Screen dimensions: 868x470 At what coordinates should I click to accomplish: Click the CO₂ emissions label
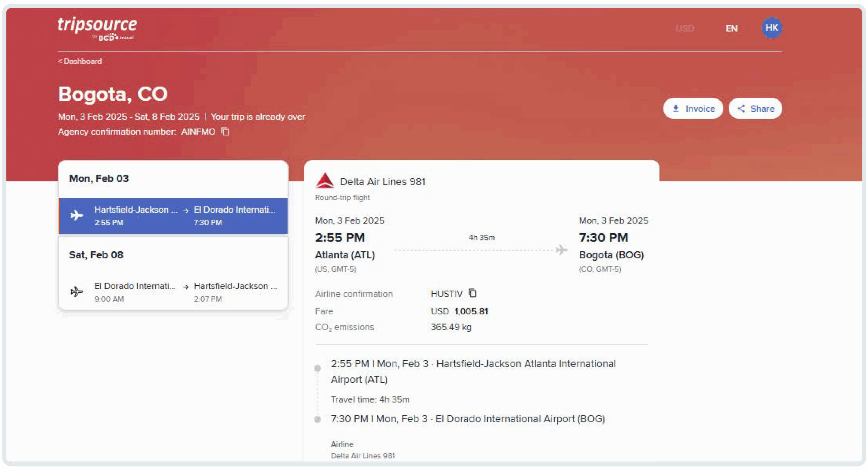coord(344,327)
